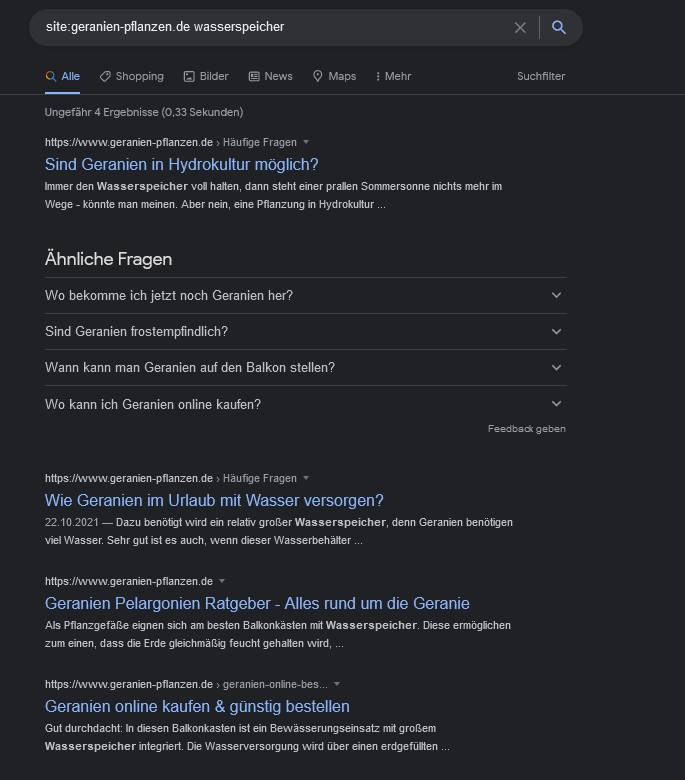This screenshot has height=780, width=685.
Task: Open the Mehr menu
Action: (x=392, y=76)
